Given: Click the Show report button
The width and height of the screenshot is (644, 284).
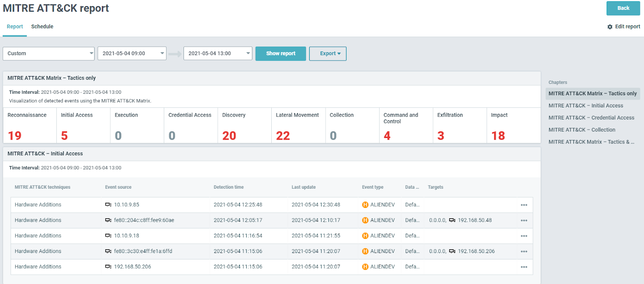Looking at the screenshot, I should click(x=281, y=54).
